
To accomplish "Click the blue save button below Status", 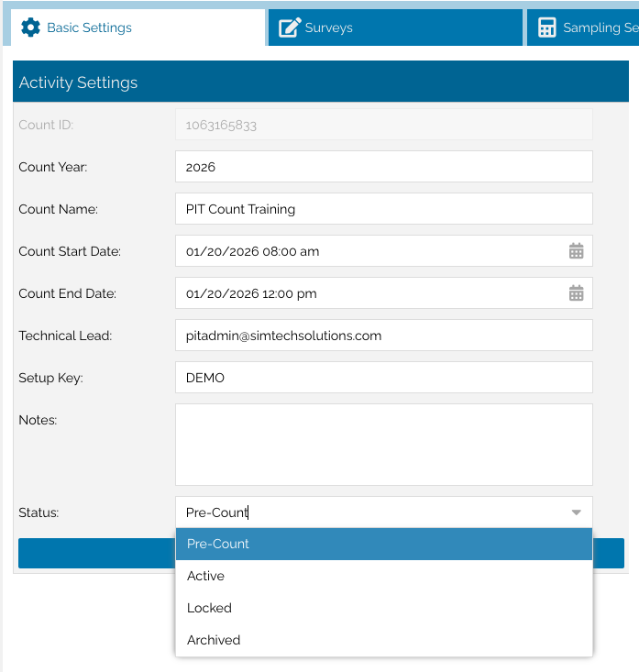I will coord(97,554).
